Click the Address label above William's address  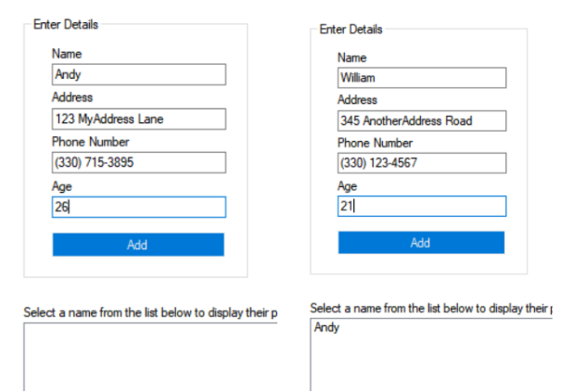tap(357, 100)
